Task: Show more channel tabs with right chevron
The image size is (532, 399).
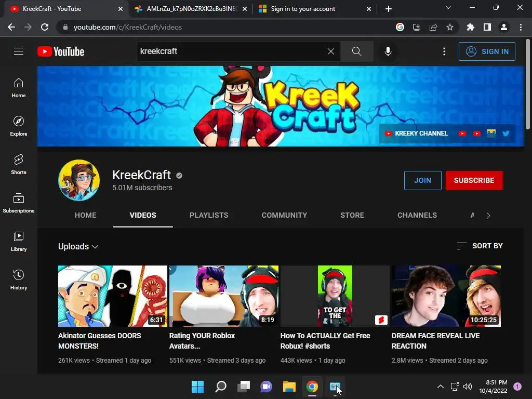Action: (x=488, y=216)
